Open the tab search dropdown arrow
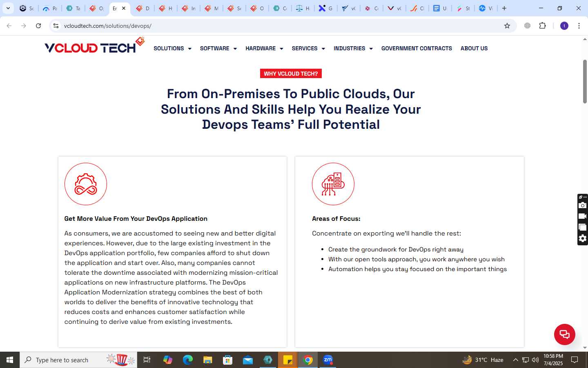588x368 pixels. pyautogui.click(x=8, y=8)
